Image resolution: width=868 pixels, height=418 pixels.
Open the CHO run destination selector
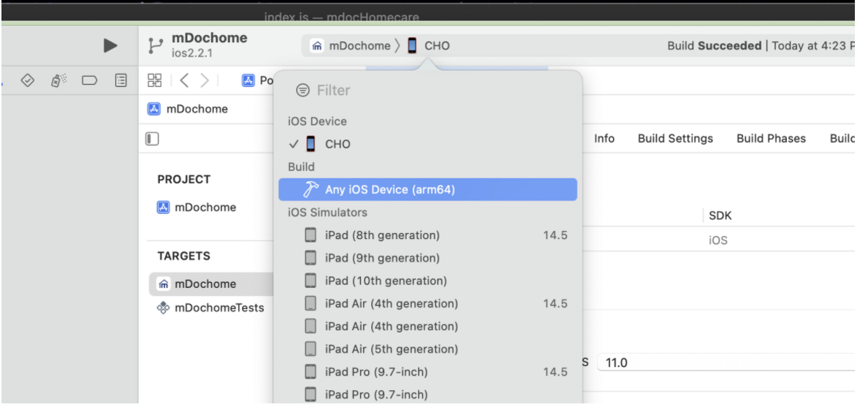[x=428, y=46]
